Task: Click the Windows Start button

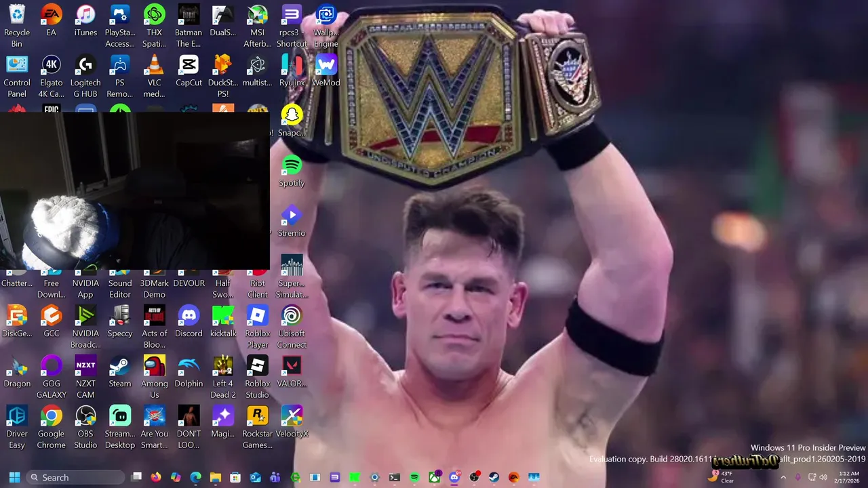Action: pos(14,477)
